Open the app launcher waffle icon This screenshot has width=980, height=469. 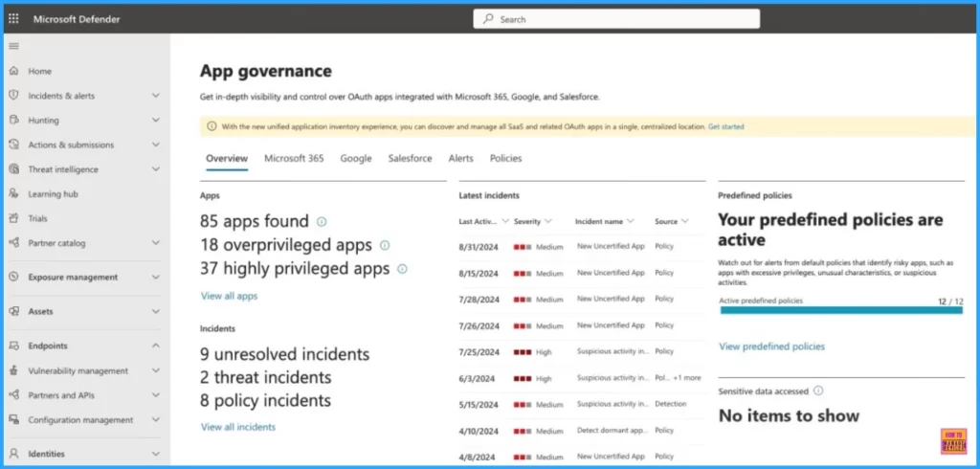(13, 19)
